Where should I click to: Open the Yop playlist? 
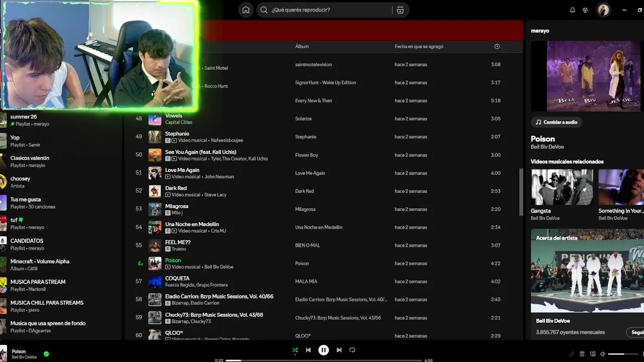coord(61,141)
